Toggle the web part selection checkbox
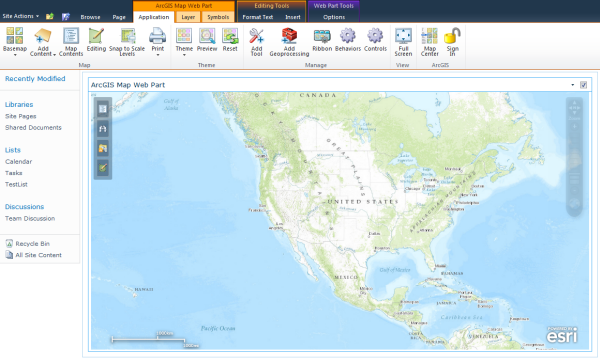Screen dimensions: 600x363 [x=583, y=85]
